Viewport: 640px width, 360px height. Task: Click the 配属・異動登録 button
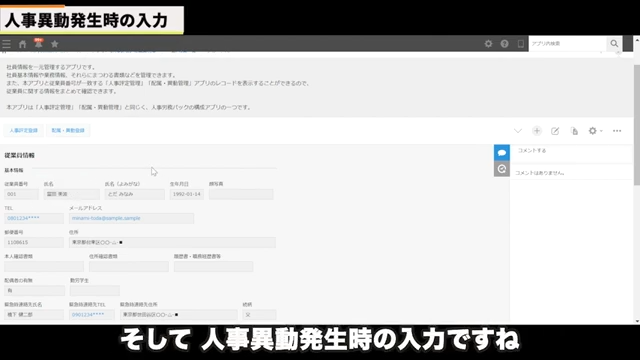[68, 131]
